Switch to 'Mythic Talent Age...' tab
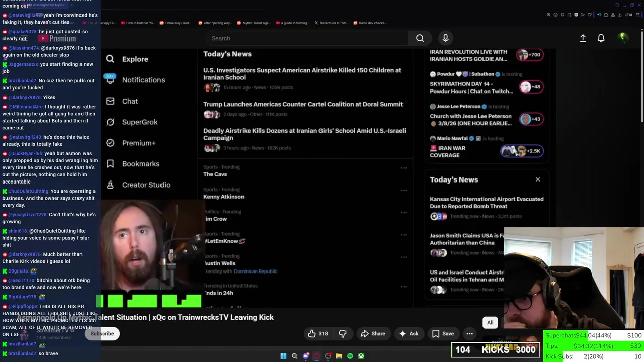This screenshot has height=362, width=644. (254, 23)
